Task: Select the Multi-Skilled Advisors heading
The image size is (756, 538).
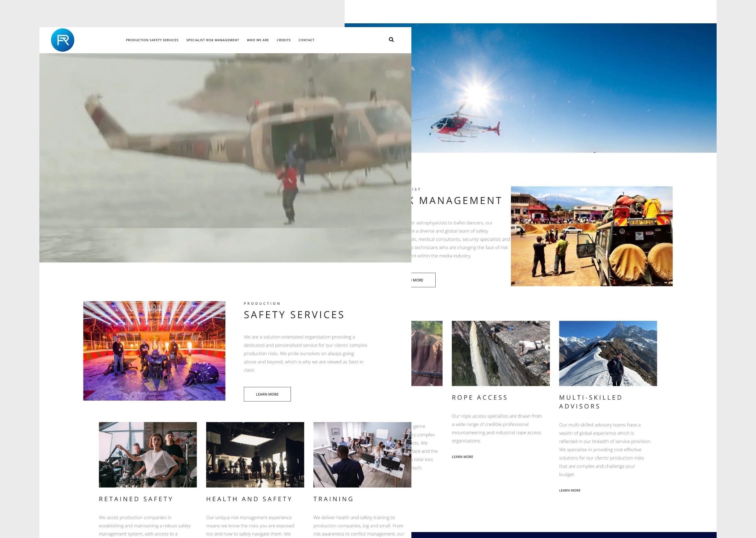Action: click(591, 402)
